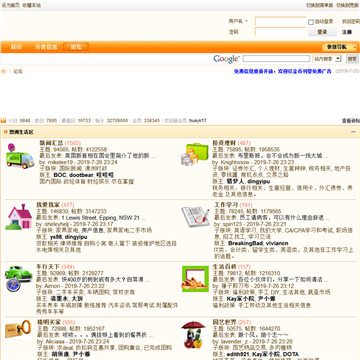Click the home icon in breadcrumb
Screen dimensions: 360x360
coord(4,71)
